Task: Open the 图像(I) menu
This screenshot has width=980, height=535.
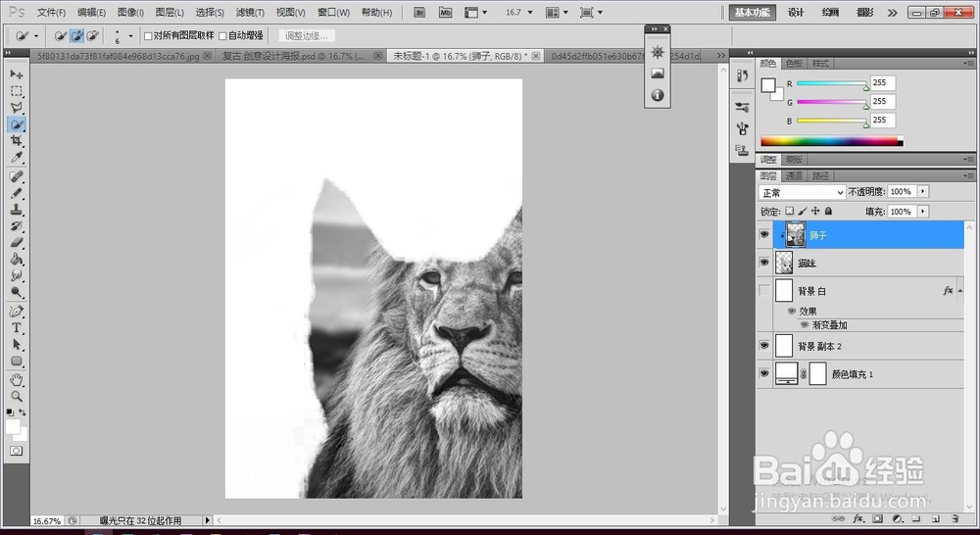Action: [130, 13]
